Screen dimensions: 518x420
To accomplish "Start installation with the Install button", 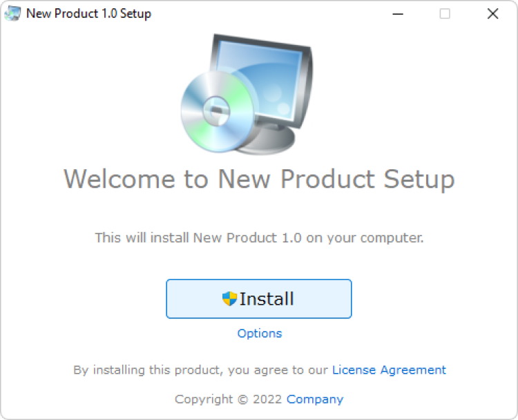I will 258,298.
